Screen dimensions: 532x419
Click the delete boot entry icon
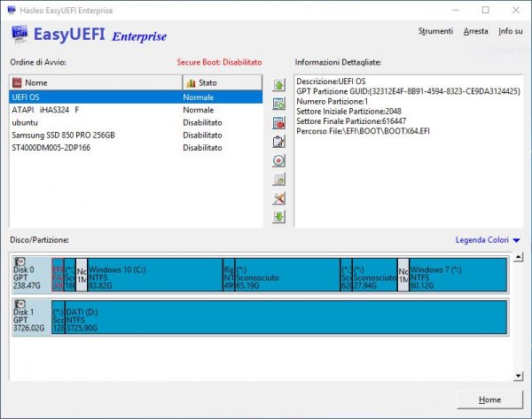click(279, 123)
